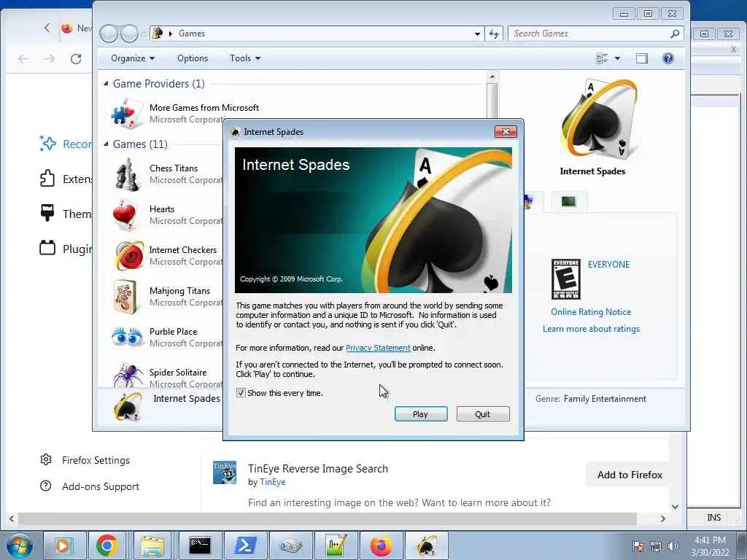Screen dimensions: 747x560
Task: Open Notepad++ from the taskbar
Action: pyautogui.click(x=336, y=545)
